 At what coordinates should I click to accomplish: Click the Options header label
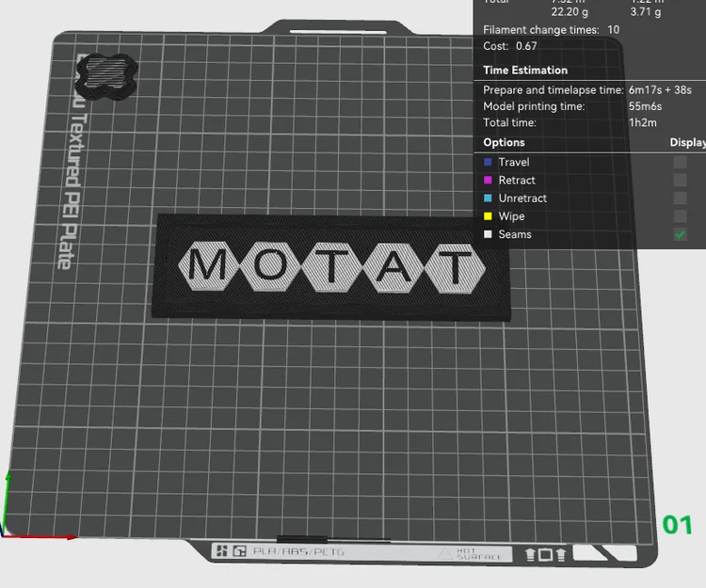pyautogui.click(x=504, y=142)
